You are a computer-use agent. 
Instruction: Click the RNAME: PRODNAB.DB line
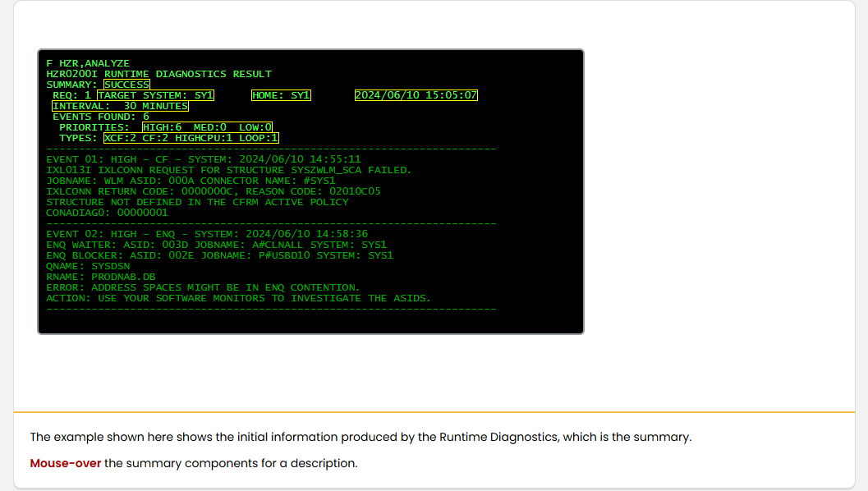[101, 277]
